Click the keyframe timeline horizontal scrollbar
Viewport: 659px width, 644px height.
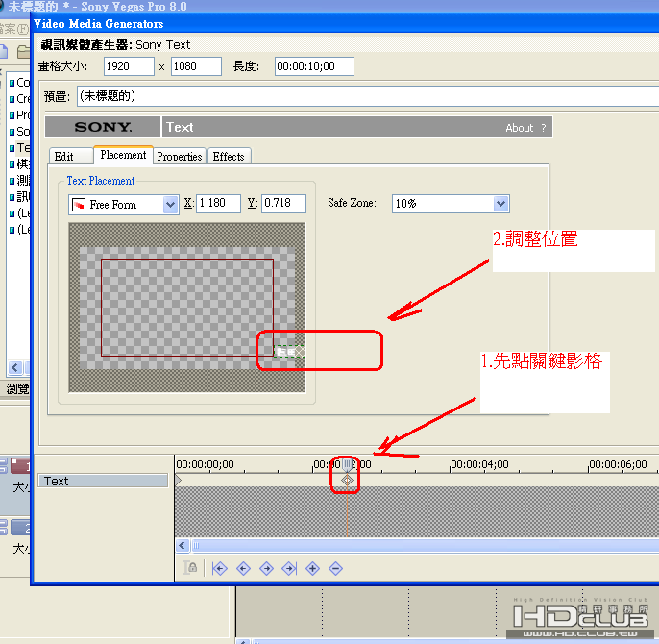click(x=425, y=546)
